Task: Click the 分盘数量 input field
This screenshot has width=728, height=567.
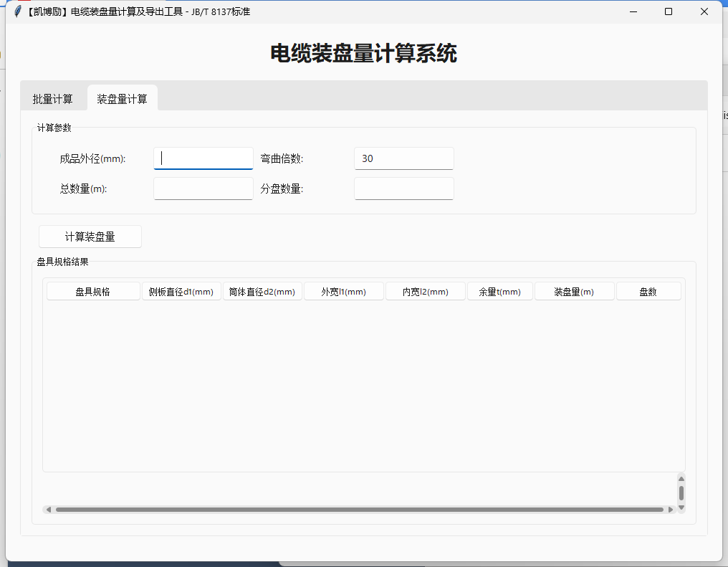Action: click(403, 188)
